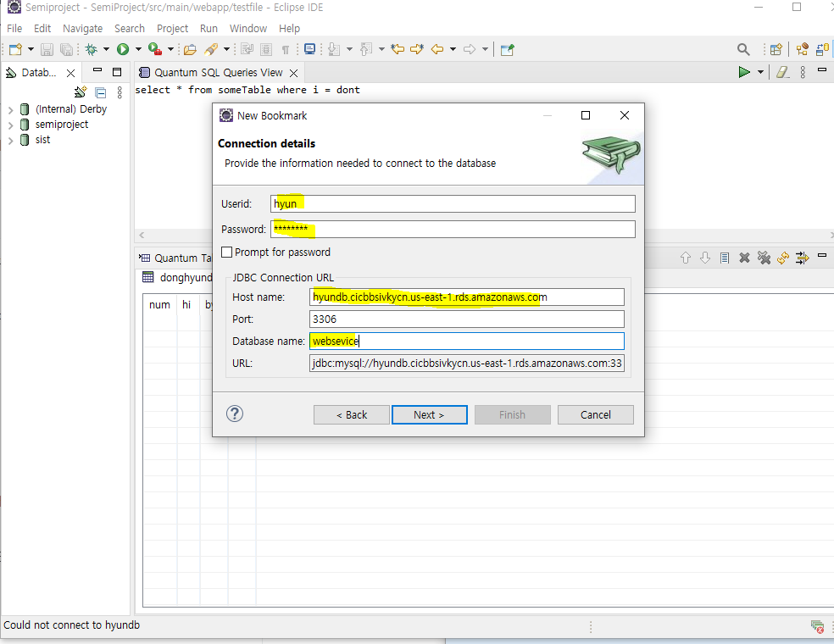Toggle Prompt for password checkbox
The width and height of the screenshot is (834, 644).
coord(226,252)
